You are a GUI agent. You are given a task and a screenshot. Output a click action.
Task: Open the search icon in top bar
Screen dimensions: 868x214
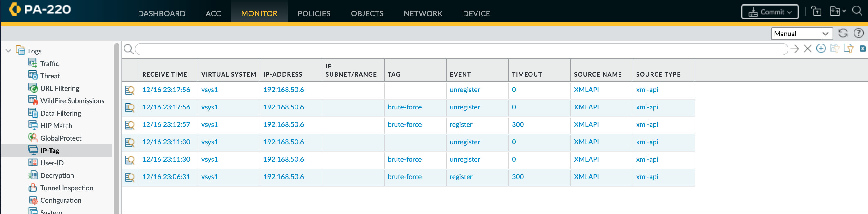[857, 11]
